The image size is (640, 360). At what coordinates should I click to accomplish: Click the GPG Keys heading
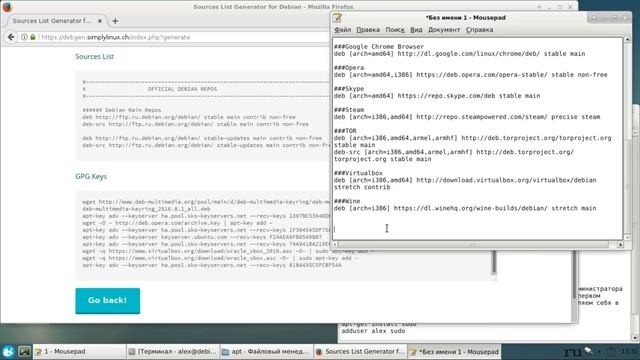[91, 177]
